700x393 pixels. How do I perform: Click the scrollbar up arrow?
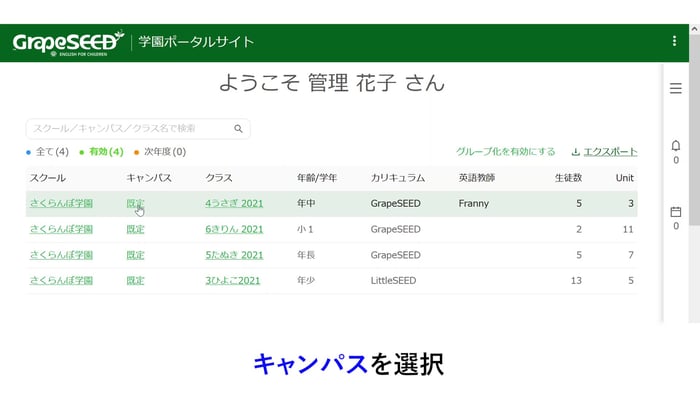[694, 29]
